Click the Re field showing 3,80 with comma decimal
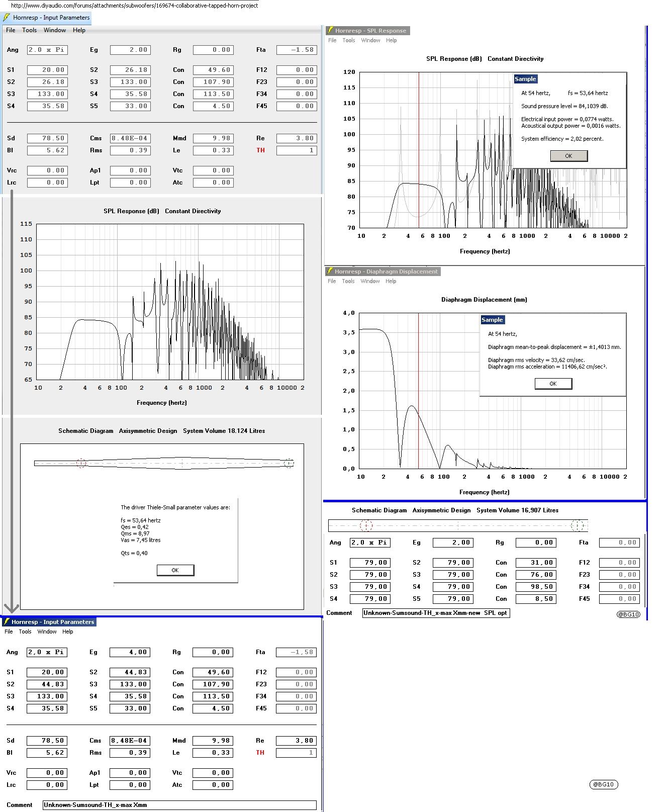 click(x=296, y=741)
